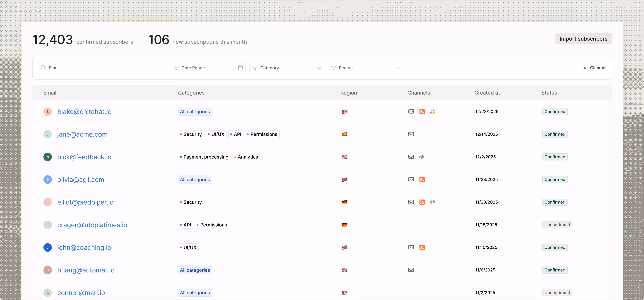The image size is (644, 300).
Task: Click the avatar B next to blake@chitchat.io
Action: [47, 112]
